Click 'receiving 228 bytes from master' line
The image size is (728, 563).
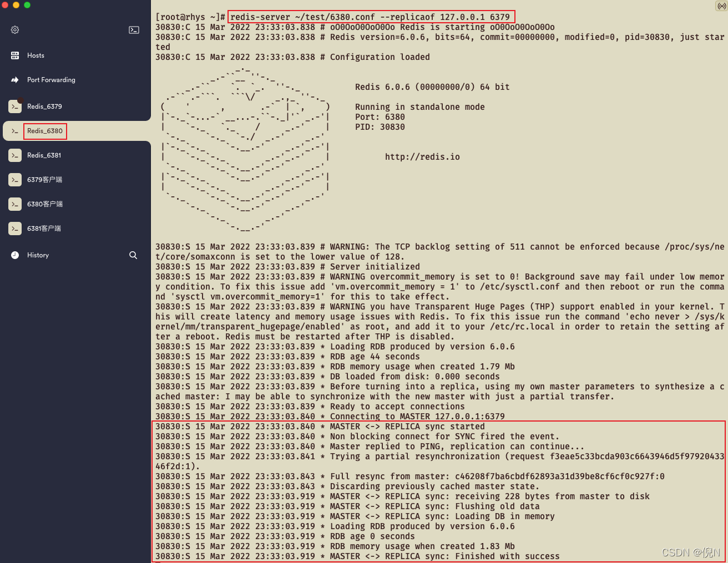coord(402,496)
